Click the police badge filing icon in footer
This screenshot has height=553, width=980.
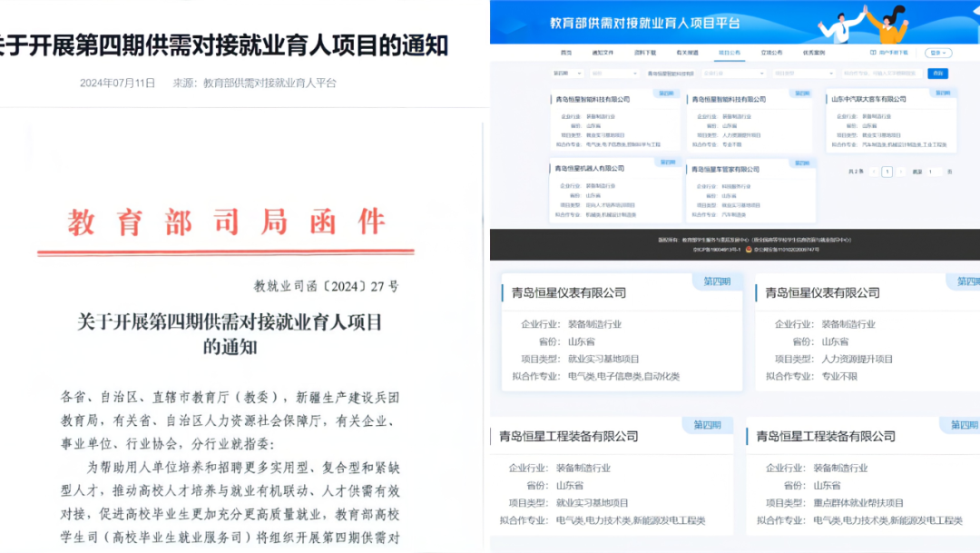point(749,249)
